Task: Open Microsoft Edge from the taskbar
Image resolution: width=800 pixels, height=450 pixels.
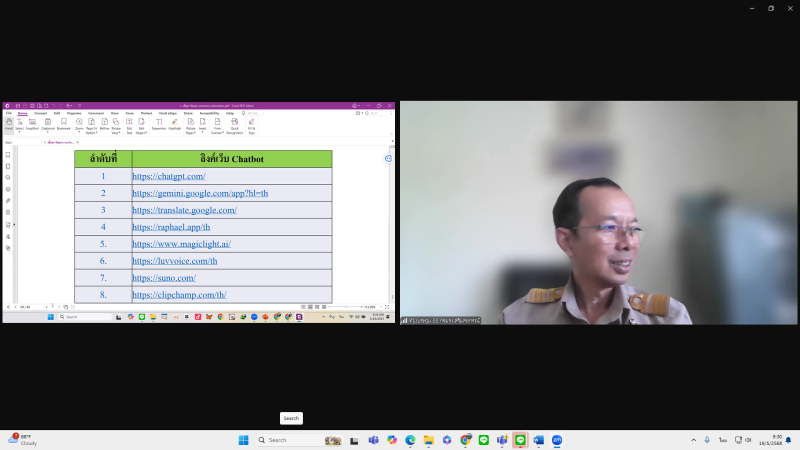Action: point(410,440)
